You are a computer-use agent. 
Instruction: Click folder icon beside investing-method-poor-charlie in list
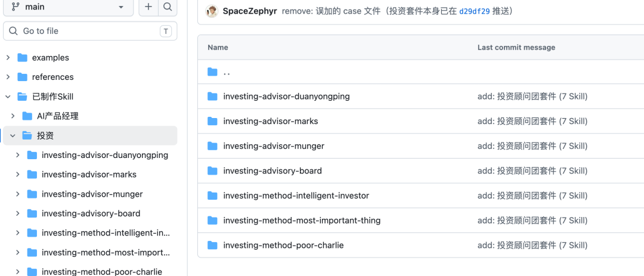tap(212, 245)
